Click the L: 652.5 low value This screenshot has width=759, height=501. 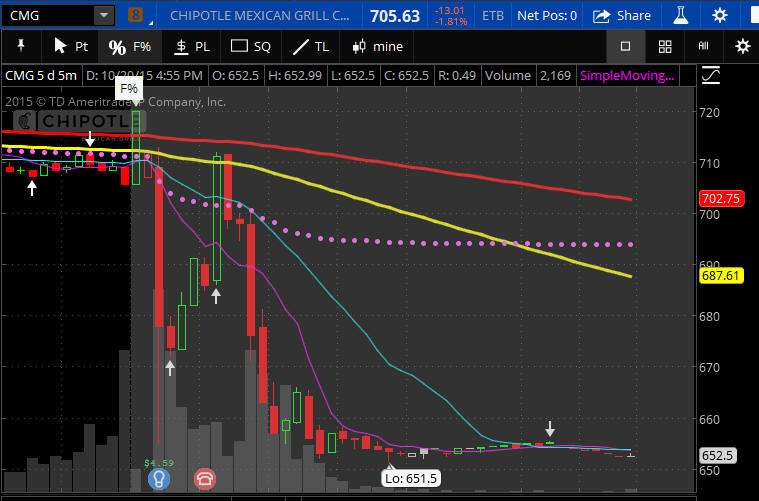(353, 76)
